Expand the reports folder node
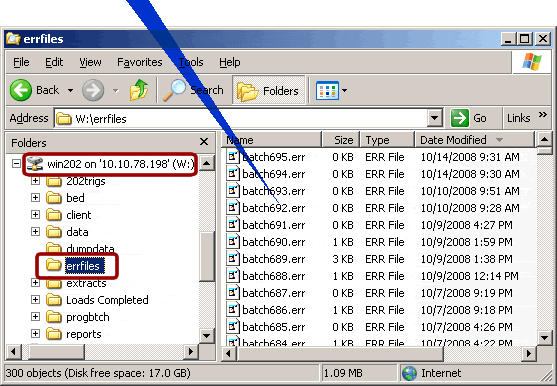 click(x=35, y=334)
